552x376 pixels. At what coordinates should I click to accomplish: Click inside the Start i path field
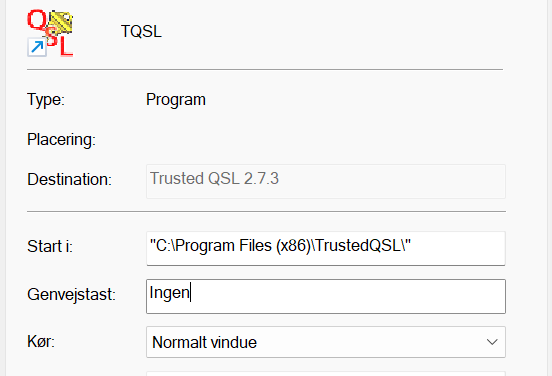pyautogui.click(x=326, y=248)
